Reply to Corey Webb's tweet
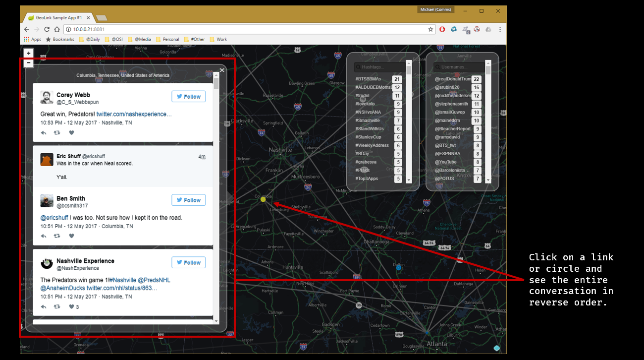Viewport: 644px width, 360px height. 44,133
